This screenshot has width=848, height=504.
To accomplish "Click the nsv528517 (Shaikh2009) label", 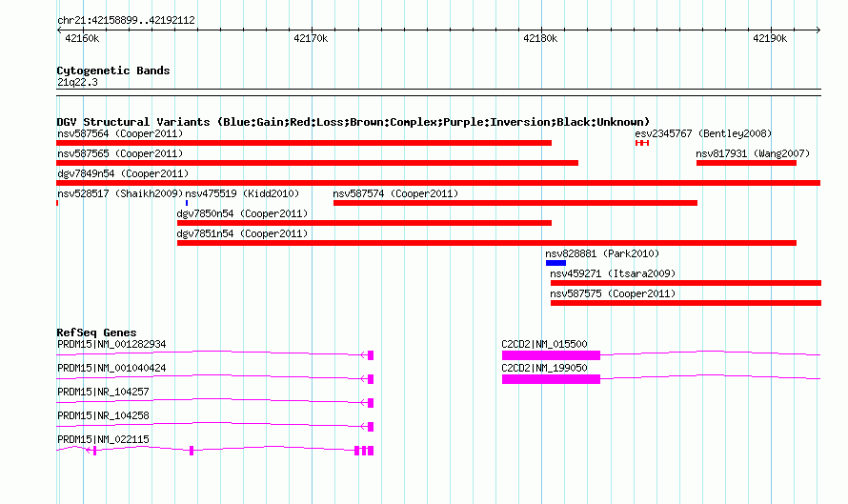I will coord(120,193).
